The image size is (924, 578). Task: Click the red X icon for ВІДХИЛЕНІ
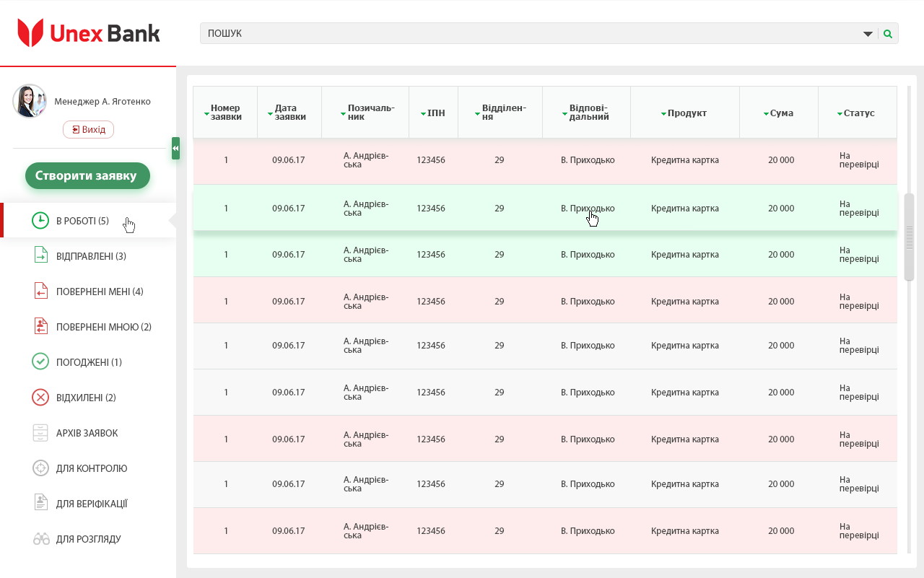40,398
